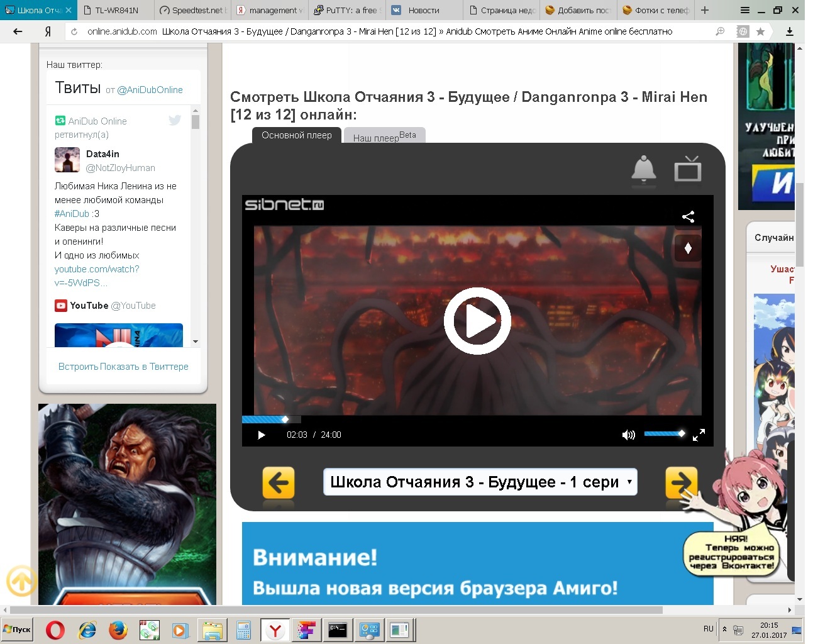
Task: Open a new browser tab with plus button
Action: 705,10
